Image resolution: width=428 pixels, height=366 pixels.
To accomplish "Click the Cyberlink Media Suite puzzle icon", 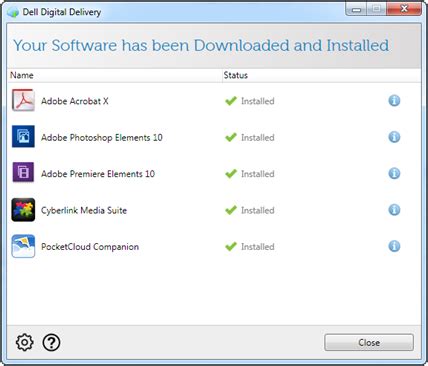I will coord(23,210).
